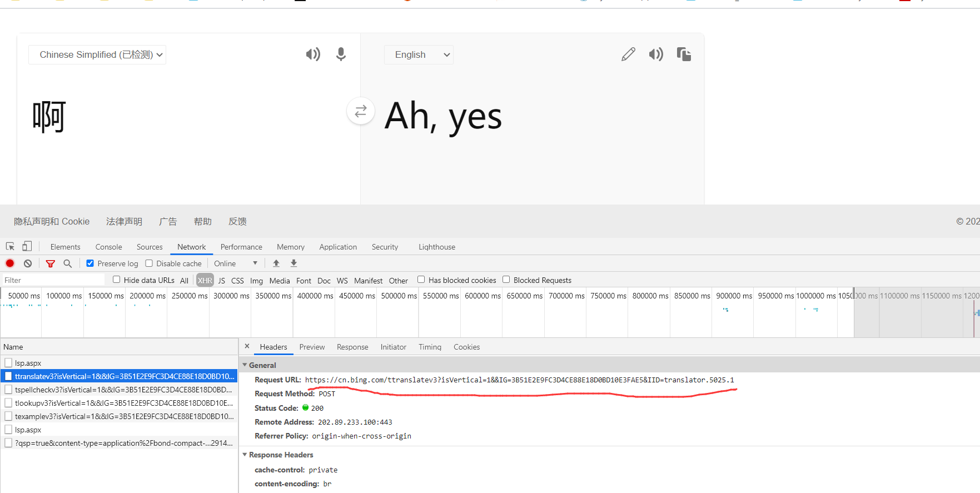This screenshot has width=980, height=493.
Task: Show the Timing tab of request
Action: pyautogui.click(x=430, y=347)
